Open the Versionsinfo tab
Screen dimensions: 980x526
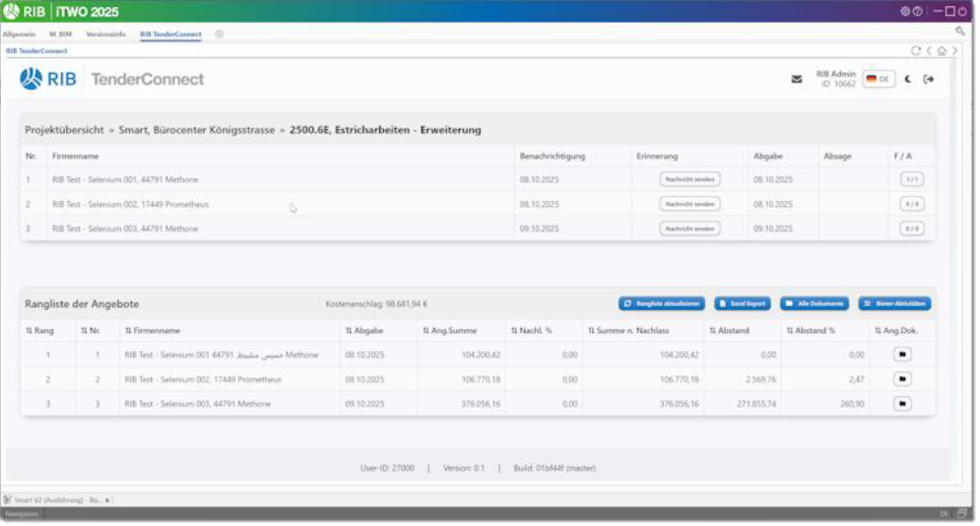point(104,33)
